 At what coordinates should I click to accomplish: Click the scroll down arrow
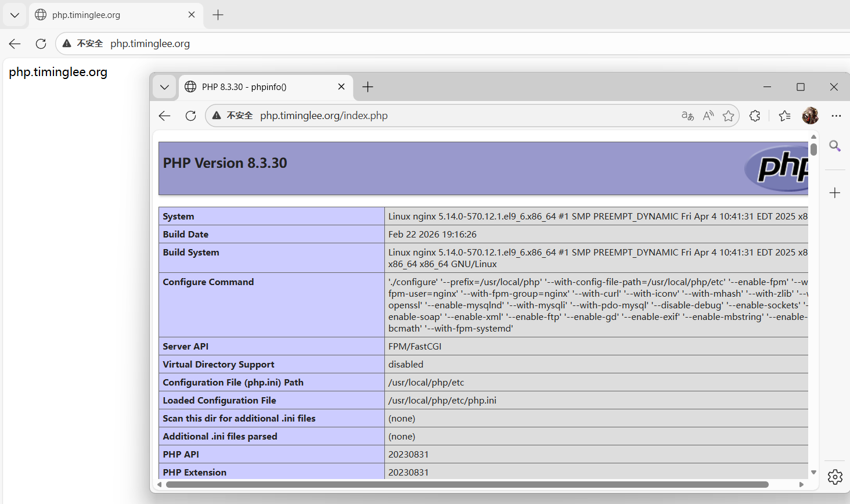[813, 472]
